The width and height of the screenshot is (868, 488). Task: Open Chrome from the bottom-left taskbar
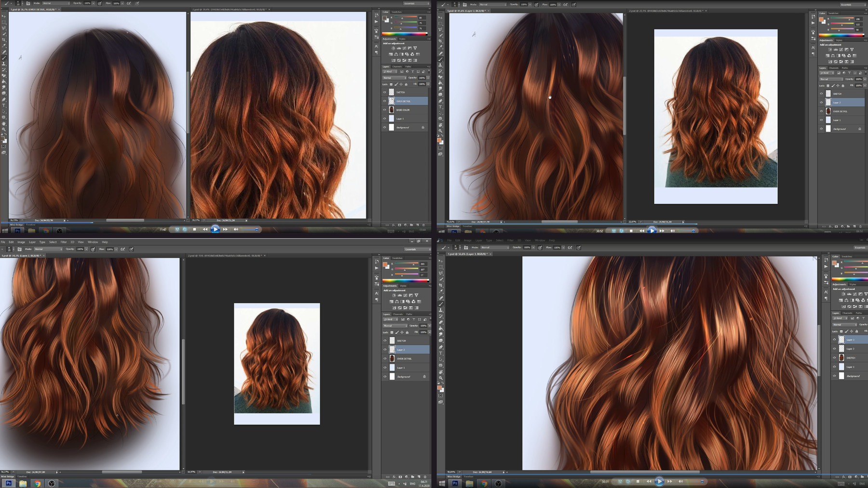(37, 483)
